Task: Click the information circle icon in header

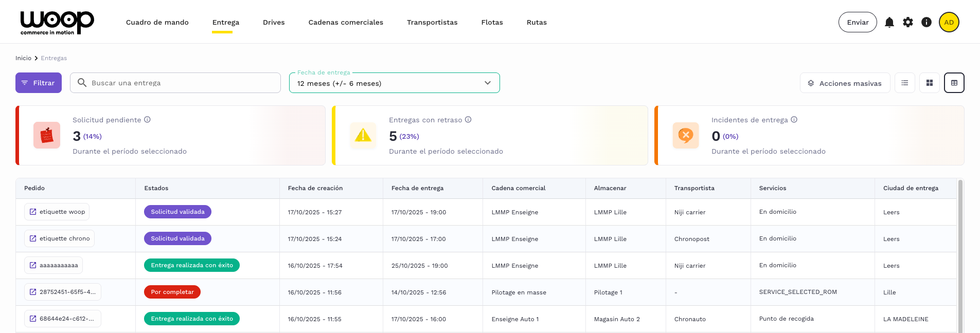Action: pyautogui.click(x=926, y=22)
